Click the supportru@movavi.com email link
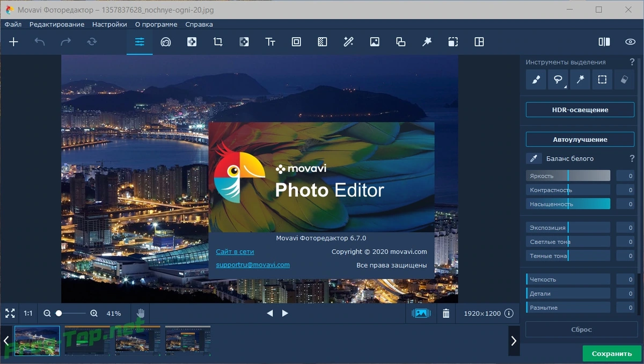The width and height of the screenshot is (644, 364). pyautogui.click(x=253, y=265)
